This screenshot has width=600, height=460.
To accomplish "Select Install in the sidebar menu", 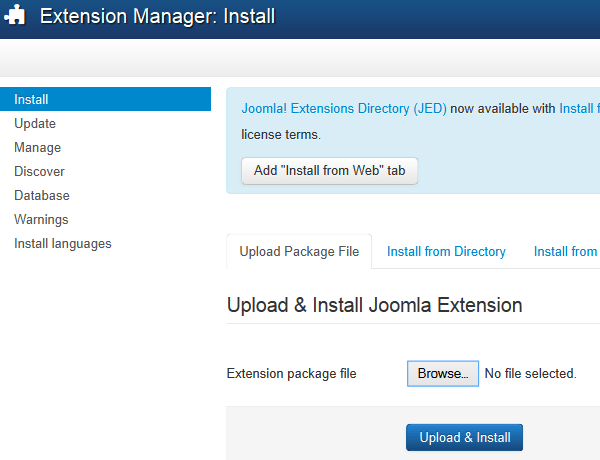I will pyautogui.click(x=31, y=99).
